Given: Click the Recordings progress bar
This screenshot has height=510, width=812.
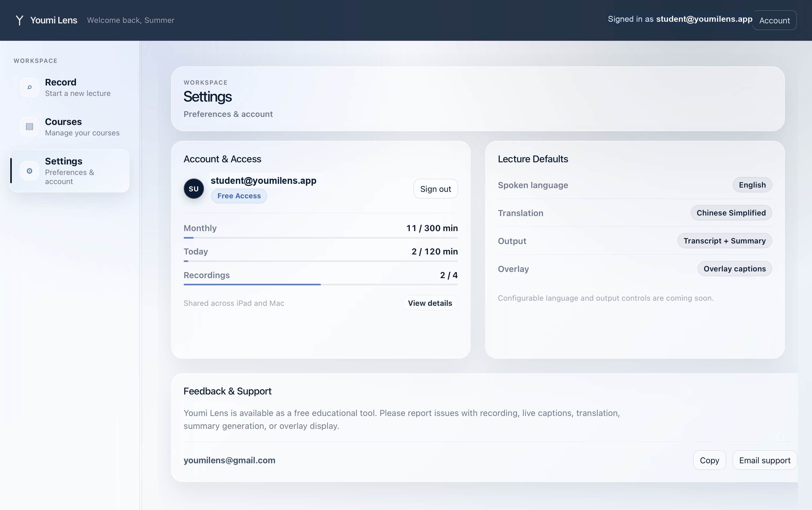Looking at the screenshot, I should tap(321, 285).
